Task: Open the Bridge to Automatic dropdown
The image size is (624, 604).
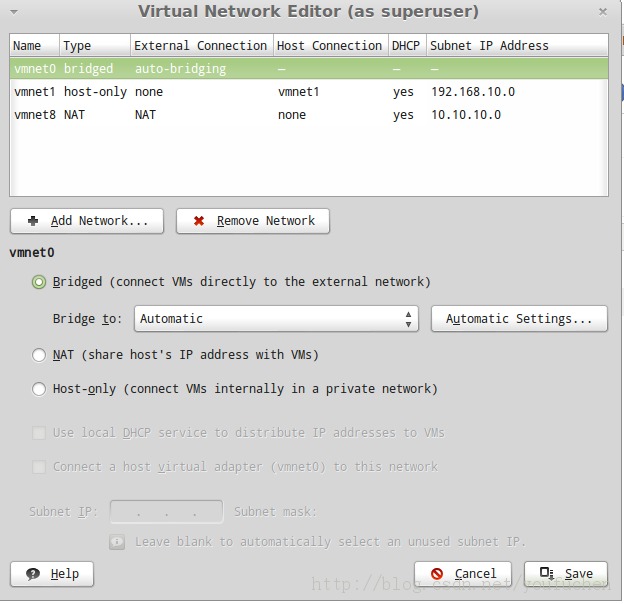Action: [x=276, y=319]
